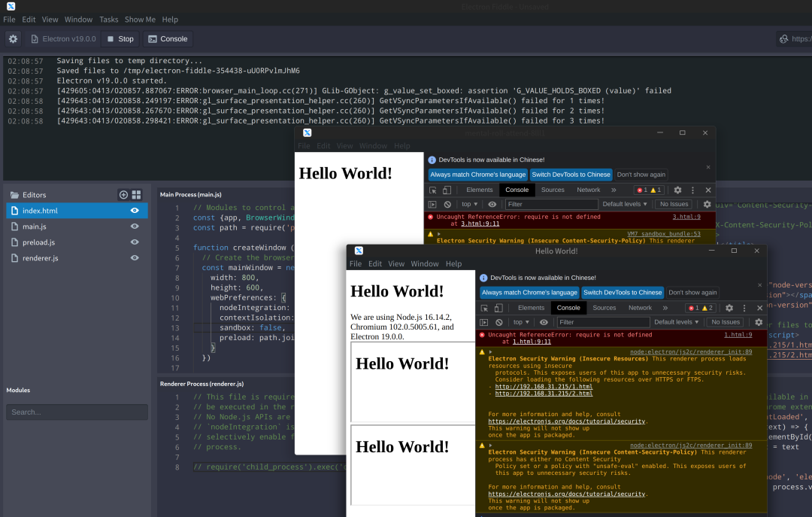Show more DevTools tabs in the rear window
The image size is (812, 517).
(614, 190)
